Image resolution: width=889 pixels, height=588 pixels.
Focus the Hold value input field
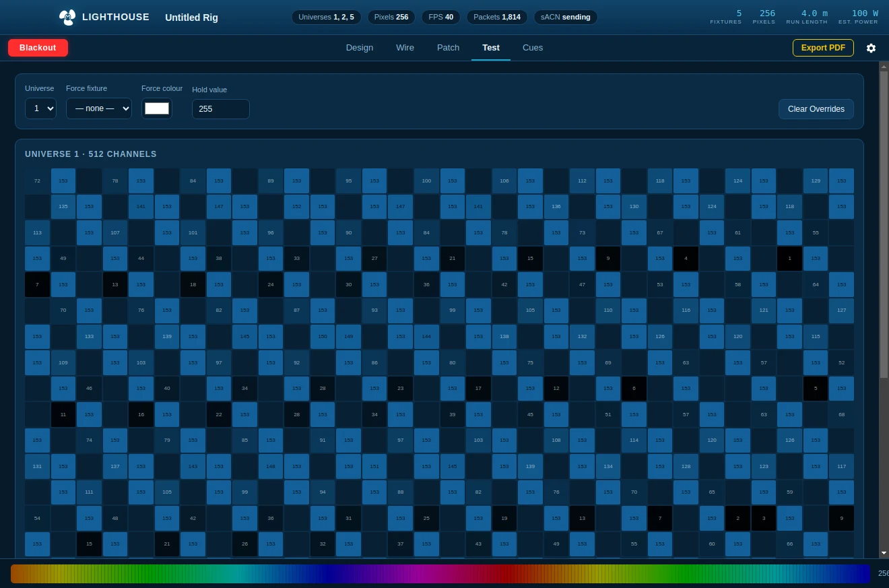221,109
